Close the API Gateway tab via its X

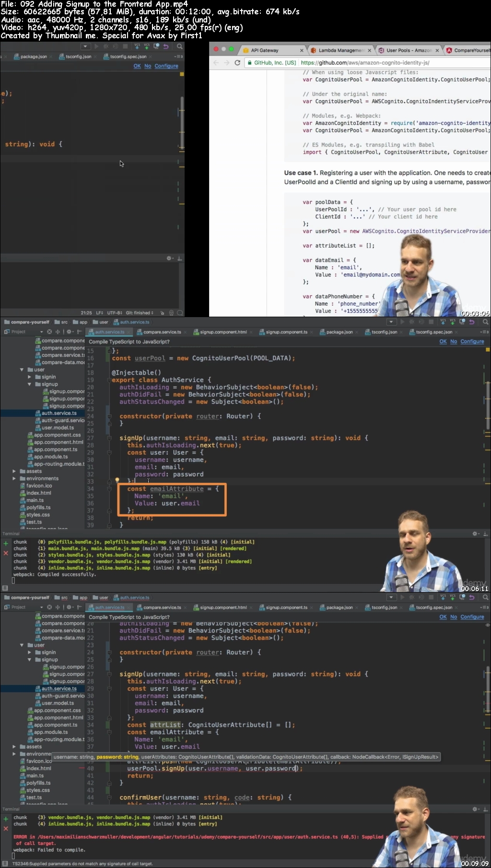302,50
